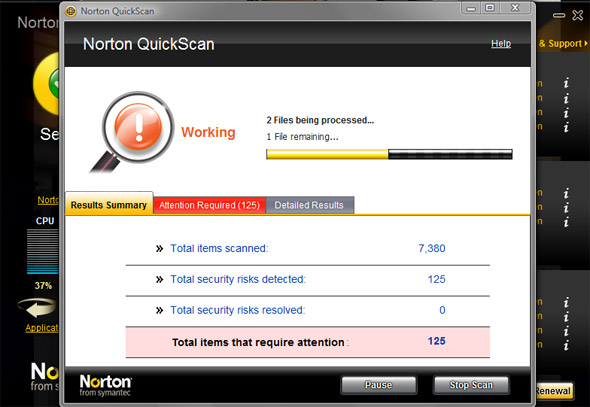
Task: Open & Support menu in main Norton window
Action: point(563,44)
